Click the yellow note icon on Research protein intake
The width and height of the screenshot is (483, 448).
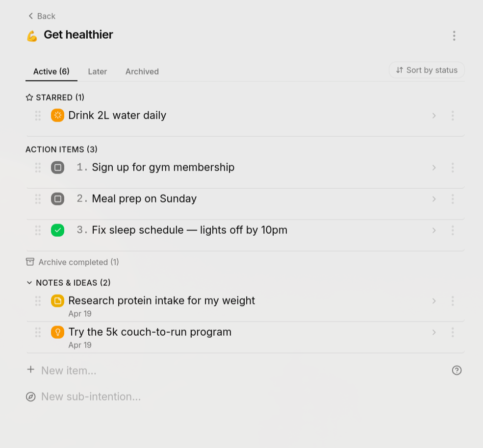tap(57, 301)
